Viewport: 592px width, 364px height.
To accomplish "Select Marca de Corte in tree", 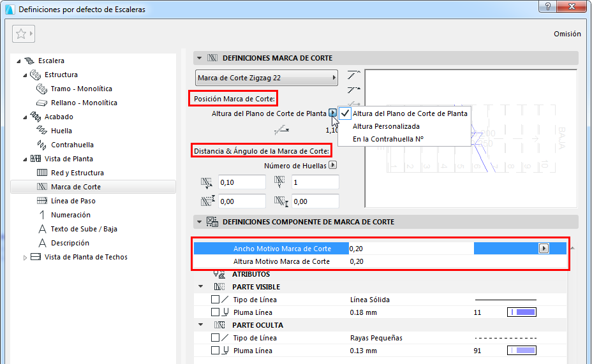I will (93, 187).
